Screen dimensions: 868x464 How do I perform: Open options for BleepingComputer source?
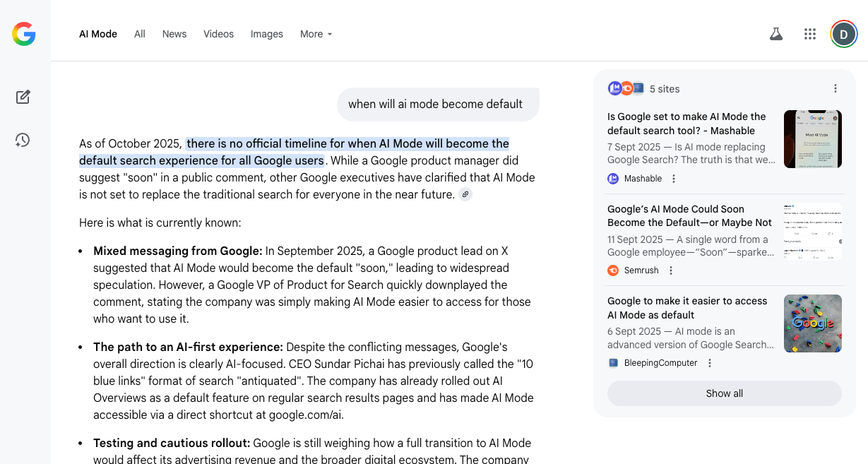tap(710, 363)
